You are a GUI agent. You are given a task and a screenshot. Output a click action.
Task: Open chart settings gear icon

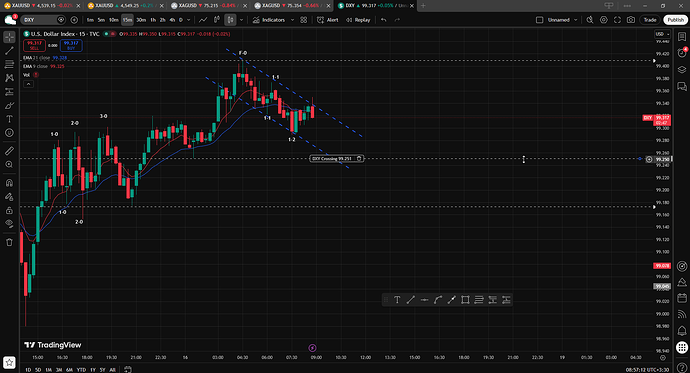coord(604,20)
